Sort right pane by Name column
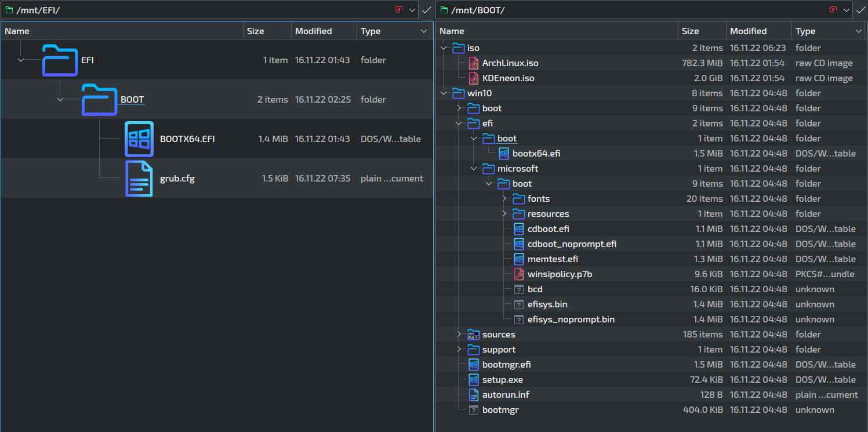868x432 pixels. [x=557, y=31]
